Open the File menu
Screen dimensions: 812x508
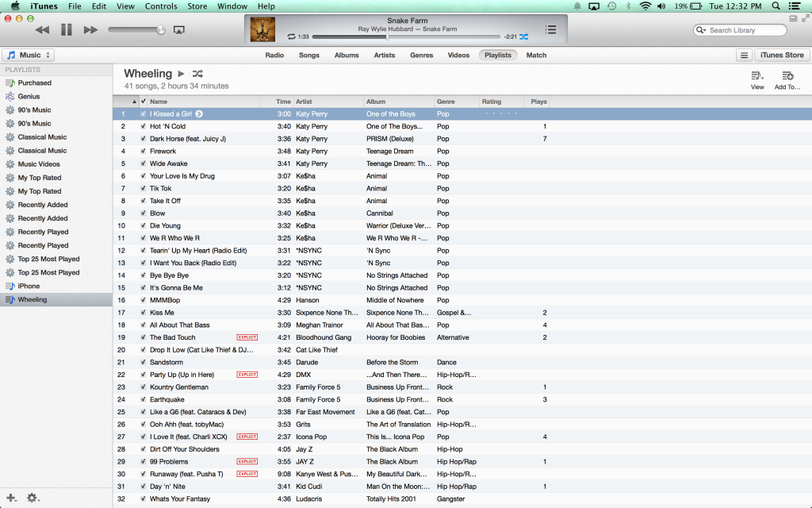[75, 6]
